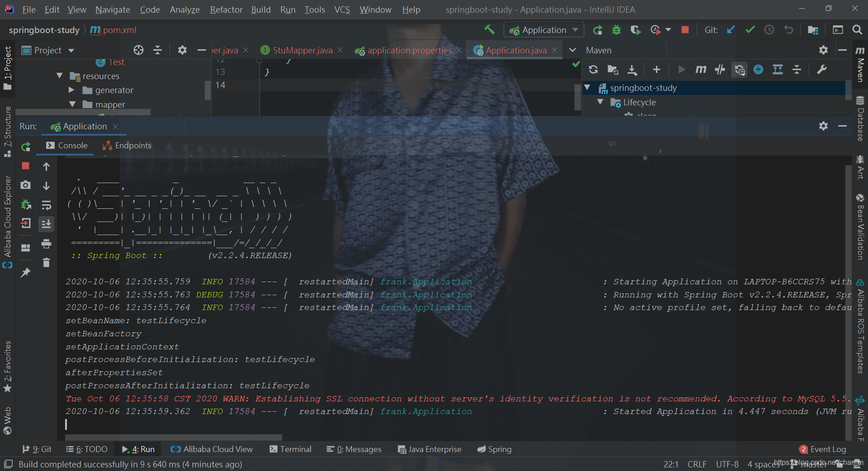868x471 pixels.
Task: Open the Application run configuration dropdown
Action: pyautogui.click(x=544, y=30)
